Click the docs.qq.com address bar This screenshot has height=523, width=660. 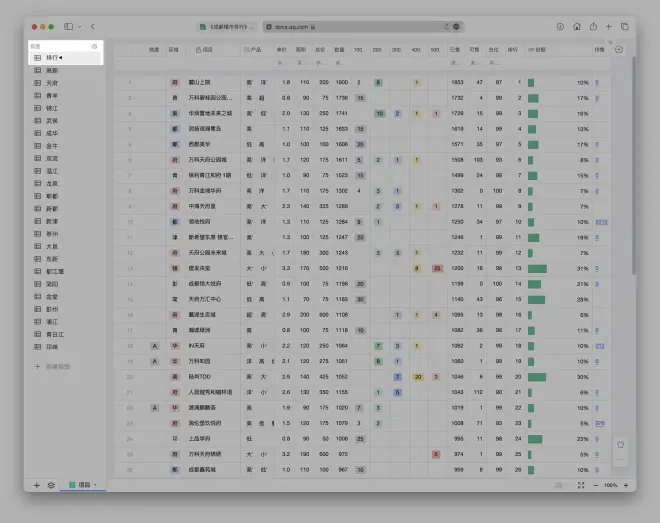[x=360, y=26]
